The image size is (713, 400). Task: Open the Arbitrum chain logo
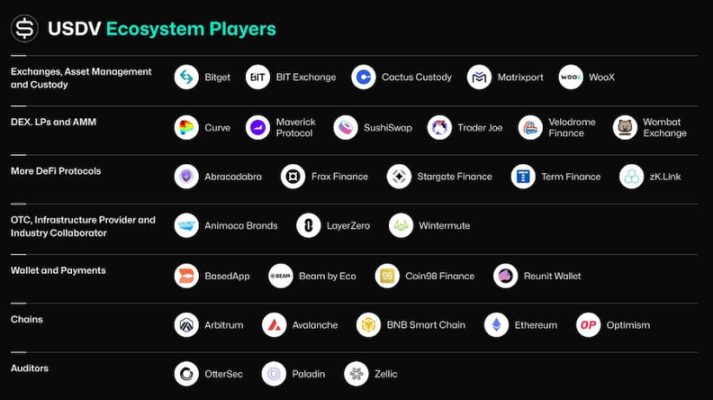pyautogui.click(x=186, y=325)
